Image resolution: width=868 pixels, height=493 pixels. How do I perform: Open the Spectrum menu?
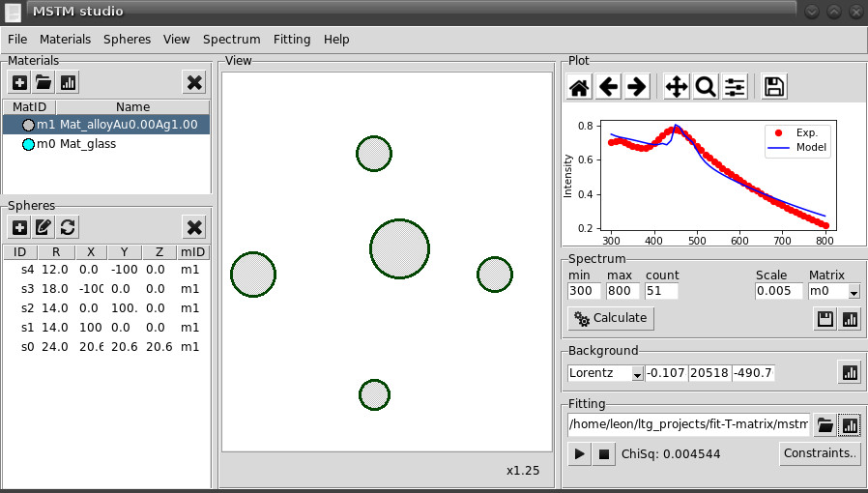pos(231,40)
